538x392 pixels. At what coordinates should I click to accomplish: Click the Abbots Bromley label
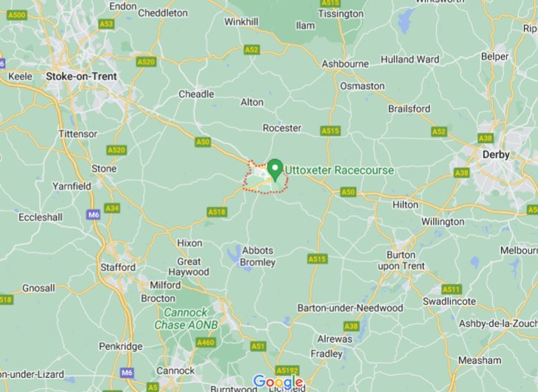[x=257, y=256]
